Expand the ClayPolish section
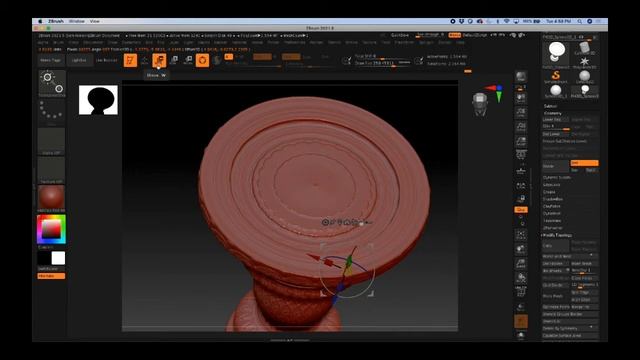The height and width of the screenshot is (360, 640). click(552, 207)
